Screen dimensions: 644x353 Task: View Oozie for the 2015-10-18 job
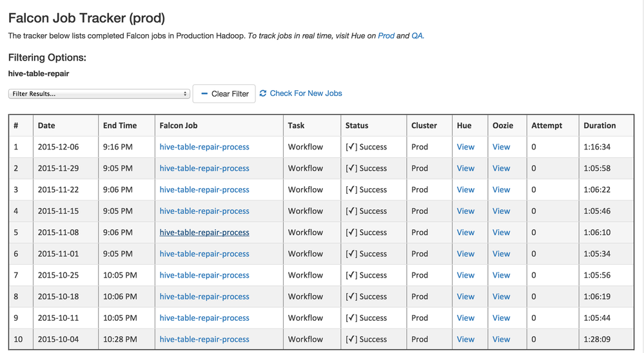coord(501,296)
